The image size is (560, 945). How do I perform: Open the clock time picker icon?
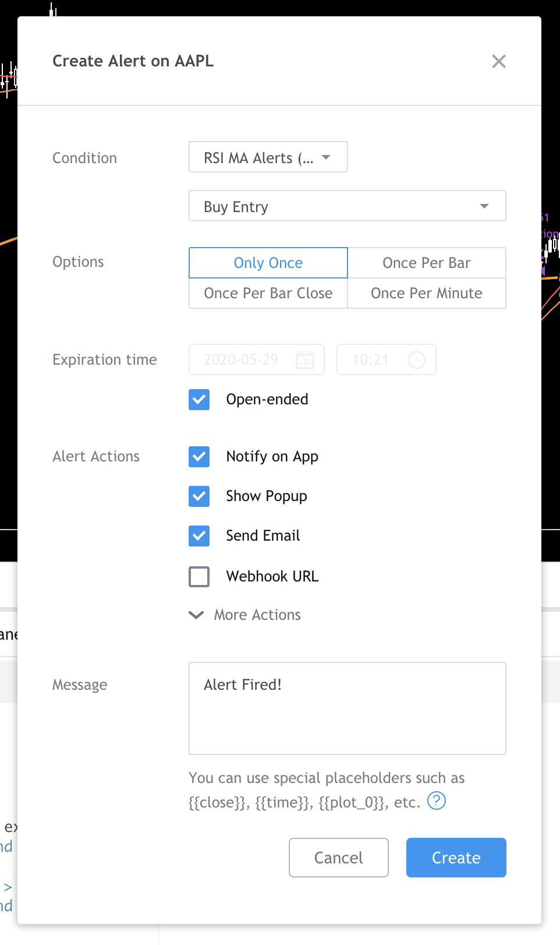pyautogui.click(x=417, y=360)
